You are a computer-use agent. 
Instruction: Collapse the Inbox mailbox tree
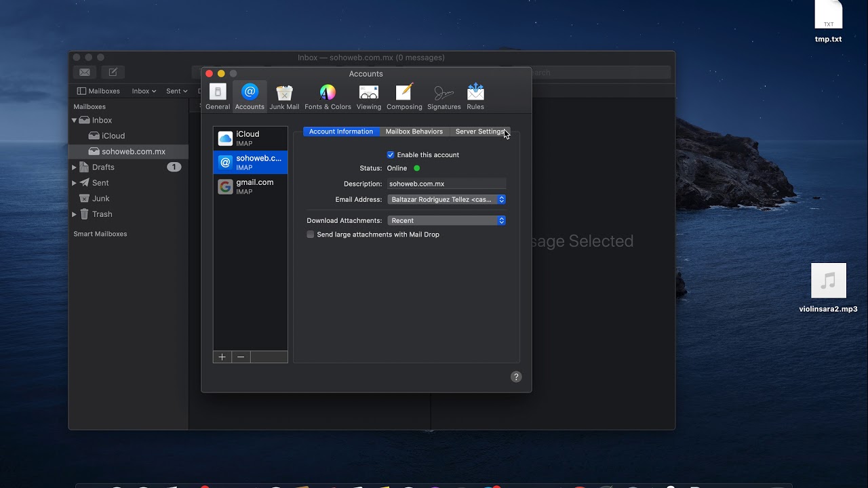tap(74, 120)
